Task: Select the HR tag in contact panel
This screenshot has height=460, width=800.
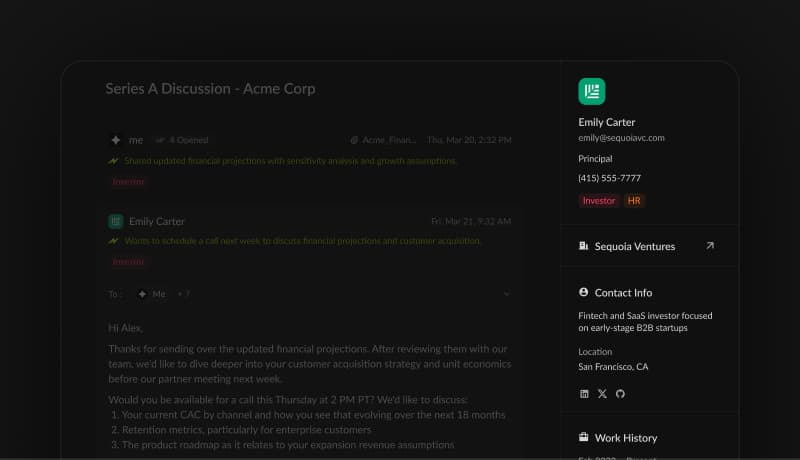Action: 634,200
